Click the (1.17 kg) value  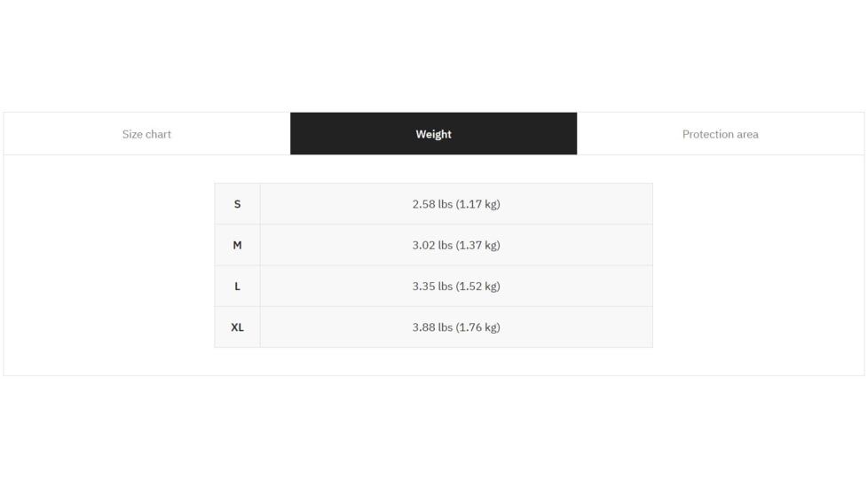point(478,204)
